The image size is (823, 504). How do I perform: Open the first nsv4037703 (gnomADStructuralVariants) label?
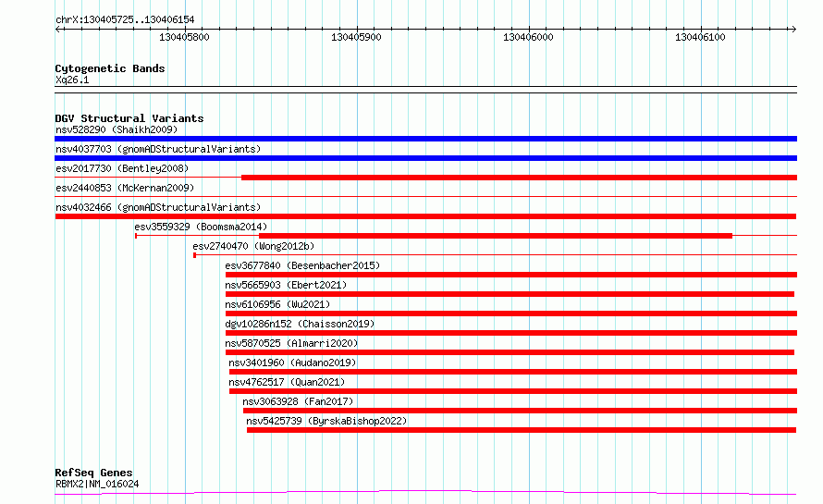(x=158, y=149)
